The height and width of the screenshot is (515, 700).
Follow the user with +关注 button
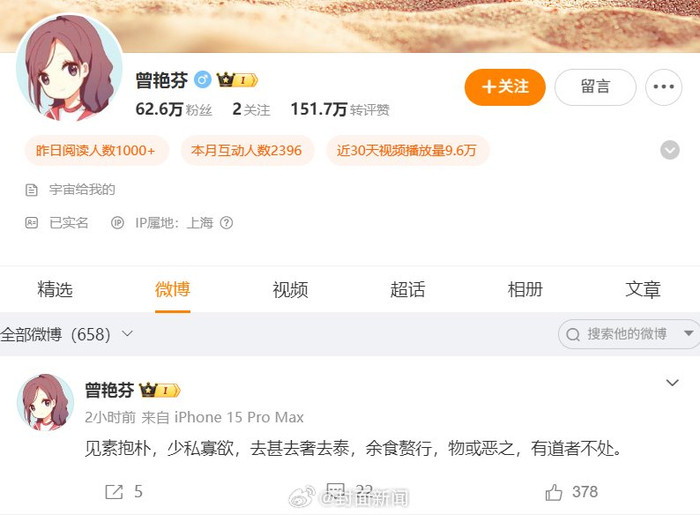click(505, 87)
